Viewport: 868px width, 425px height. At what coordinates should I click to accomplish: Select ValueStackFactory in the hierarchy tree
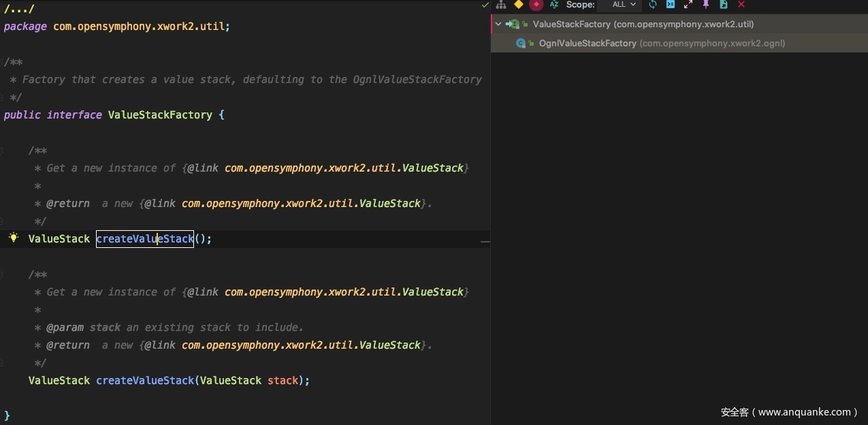[x=572, y=25]
